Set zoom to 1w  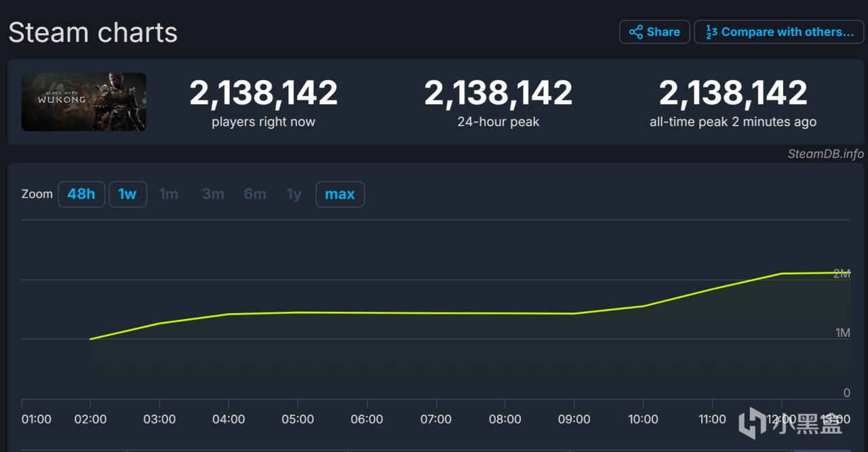127,194
